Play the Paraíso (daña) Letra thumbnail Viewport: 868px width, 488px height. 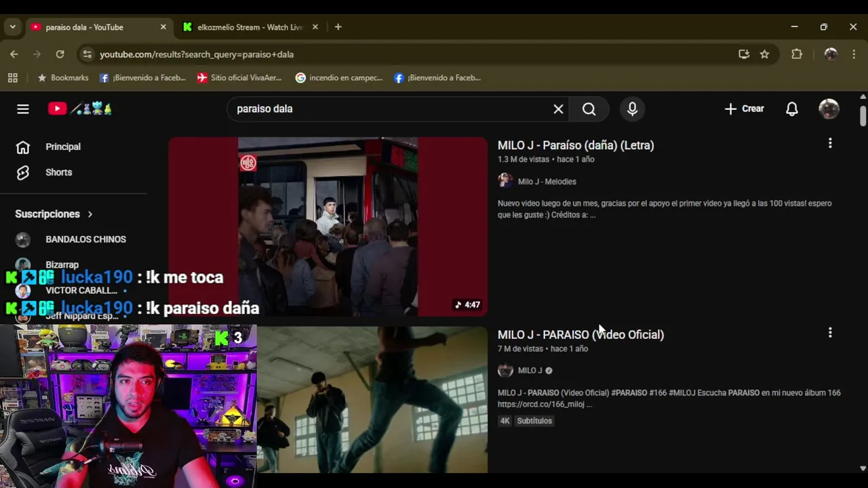tap(328, 226)
